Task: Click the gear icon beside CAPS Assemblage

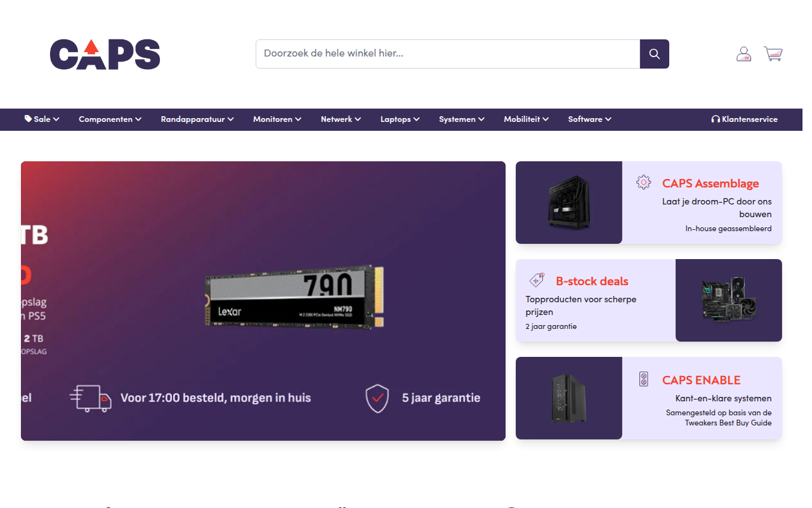Action: tap(643, 183)
